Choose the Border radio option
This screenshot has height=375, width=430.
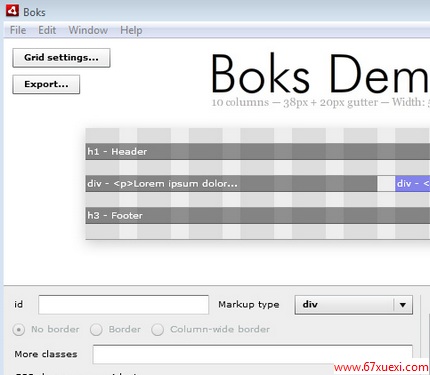(x=116, y=330)
